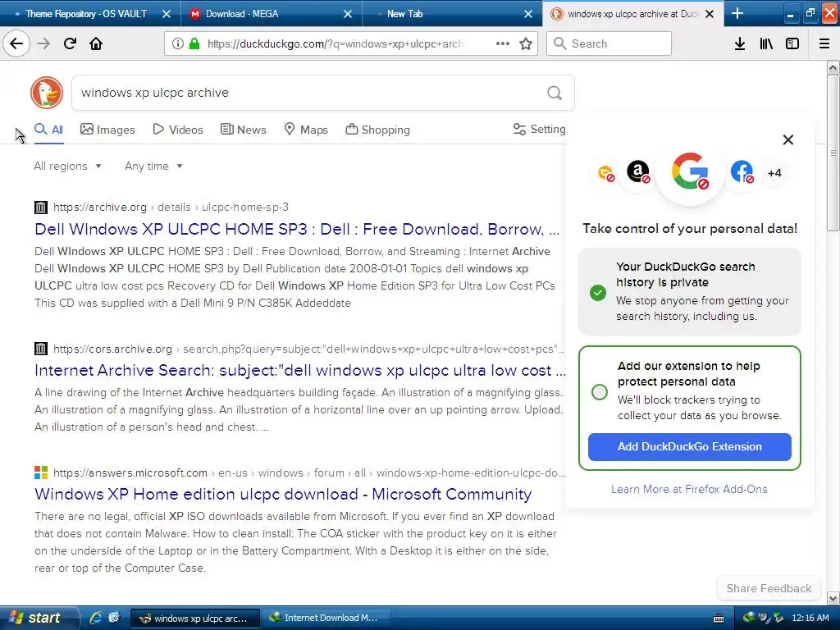The width and height of the screenshot is (840, 630).
Task: Click the Share Feedback button
Action: click(x=769, y=588)
